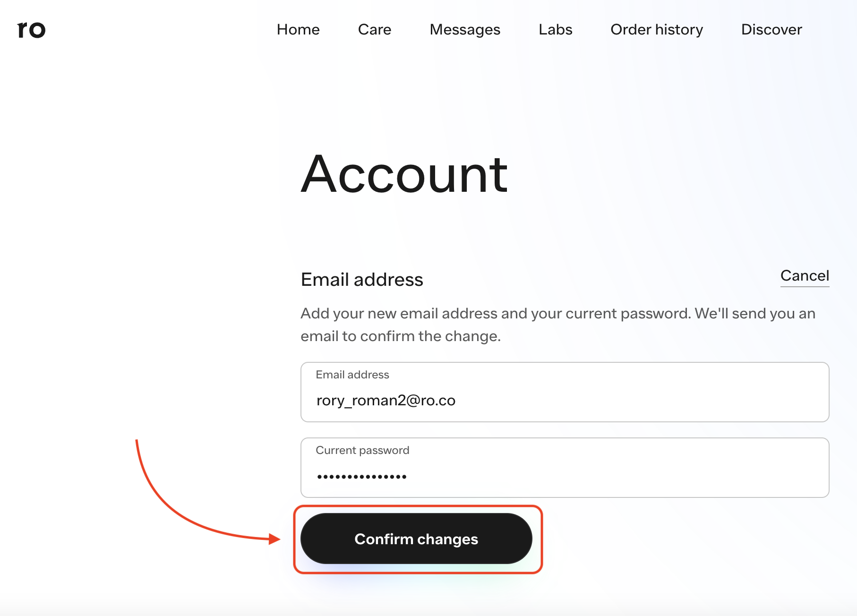Click the small Email address field label
Viewport: 857px width, 616px height.
click(x=352, y=375)
